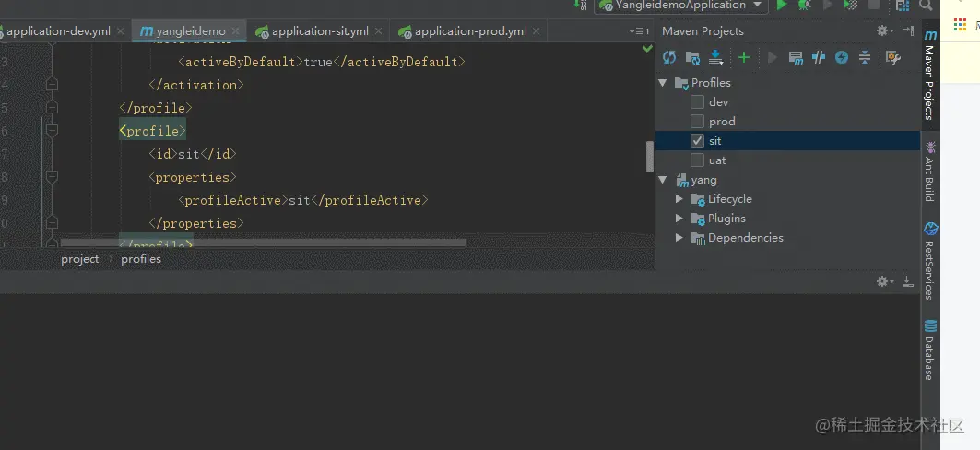This screenshot has height=450, width=980.
Task: Enable the prod profile checkbox
Action: [697, 121]
